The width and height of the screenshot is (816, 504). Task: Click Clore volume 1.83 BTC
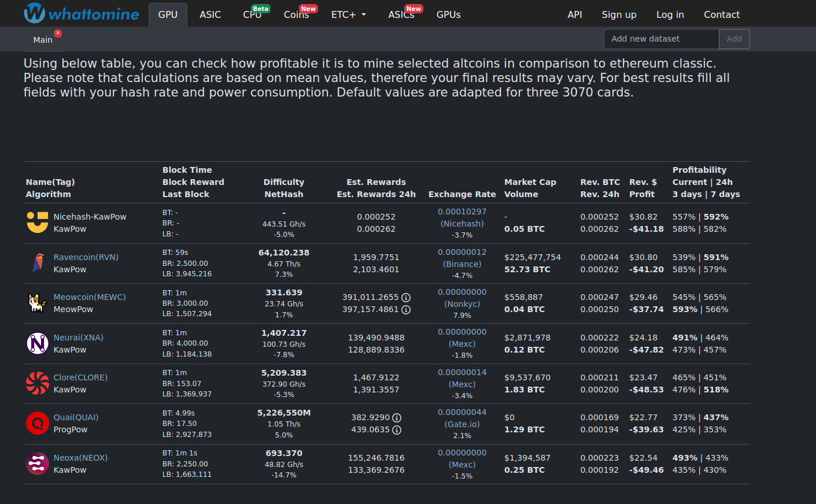pyautogui.click(x=525, y=390)
